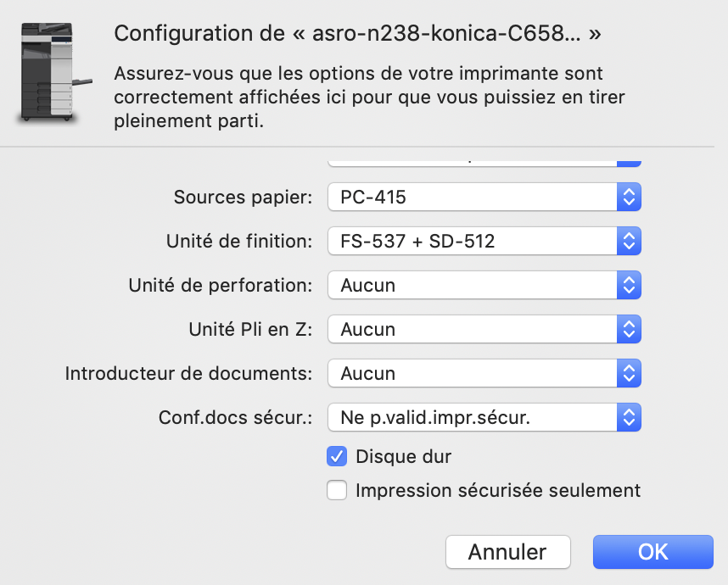Open the Introducteur de documents dropdown
728x585 pixels.
(484, 373)
